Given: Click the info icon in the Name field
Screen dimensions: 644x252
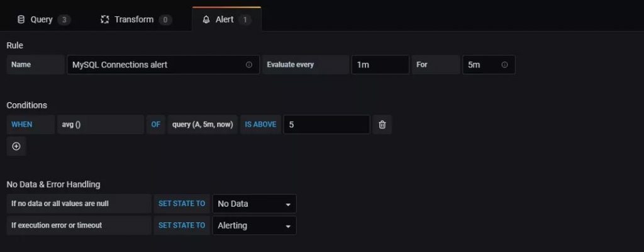Looking at the screenshot, I should [249, 65].
